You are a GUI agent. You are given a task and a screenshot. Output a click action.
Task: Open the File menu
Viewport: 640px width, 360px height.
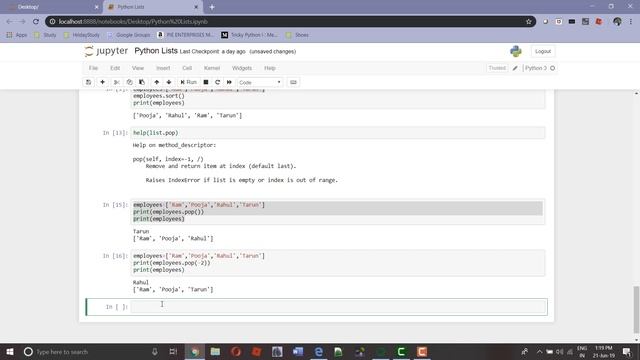(x=93, y=68)
